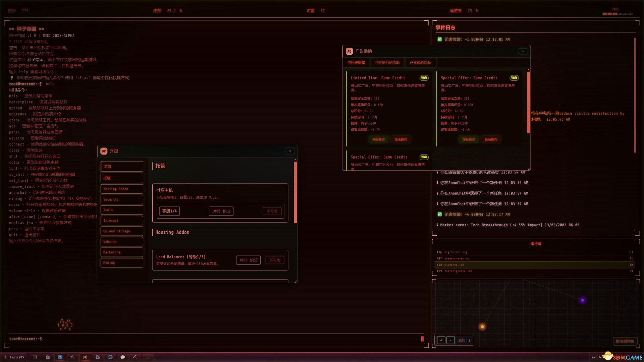Click the ads megaphone taskbar icon
The image size is (644, 362).
(85, 357)
